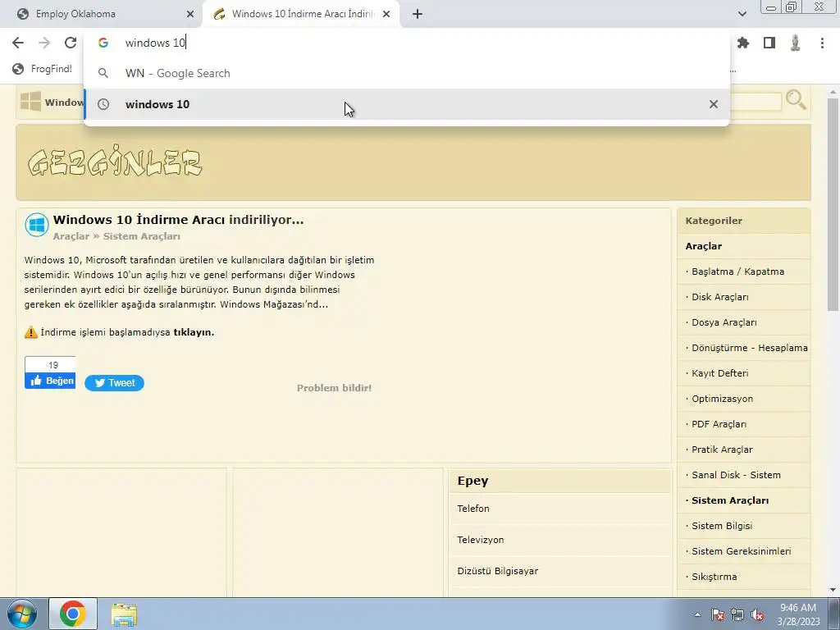
Task: Click the Sistem Araçları breadcrumb link
Action: (x=141, y=236)
